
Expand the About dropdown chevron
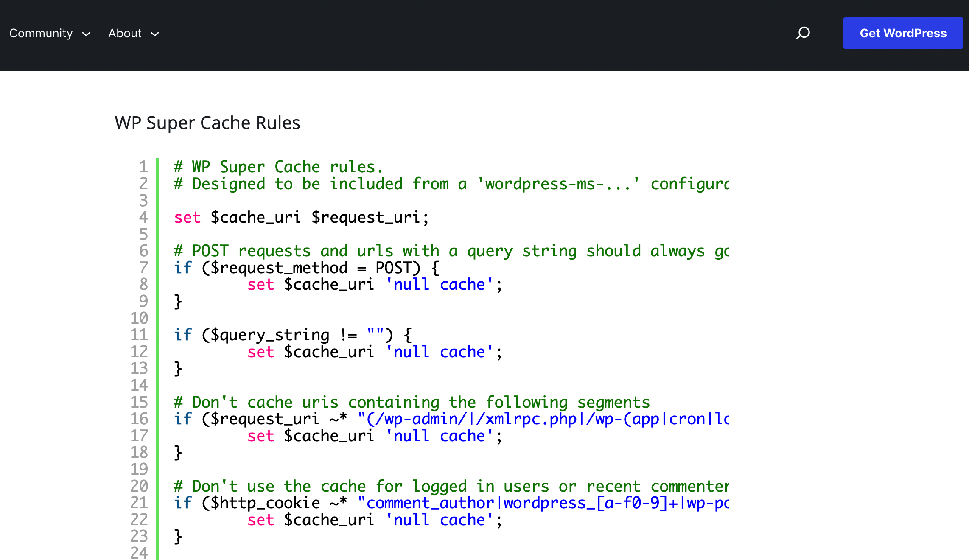[154, 34]
